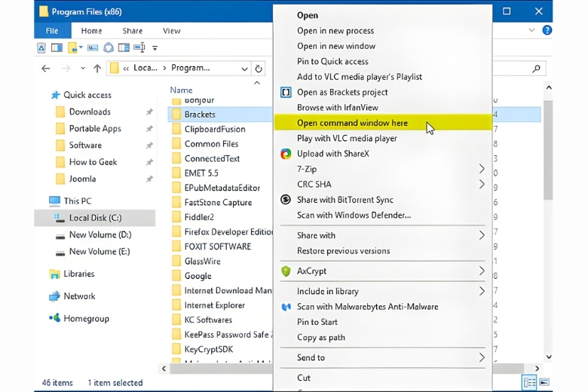Click the Name column header
This screenshot has height=392, width=588.
(x=181, y=90)
